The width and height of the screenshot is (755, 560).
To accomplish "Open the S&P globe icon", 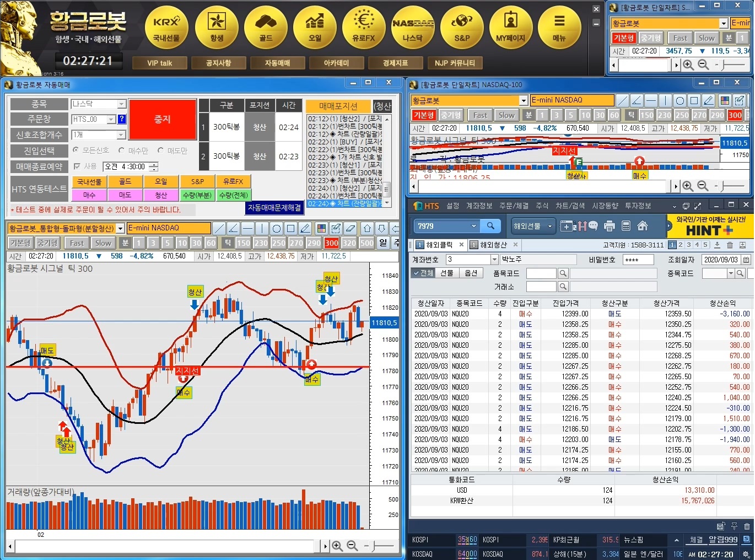I will [462, 28].
